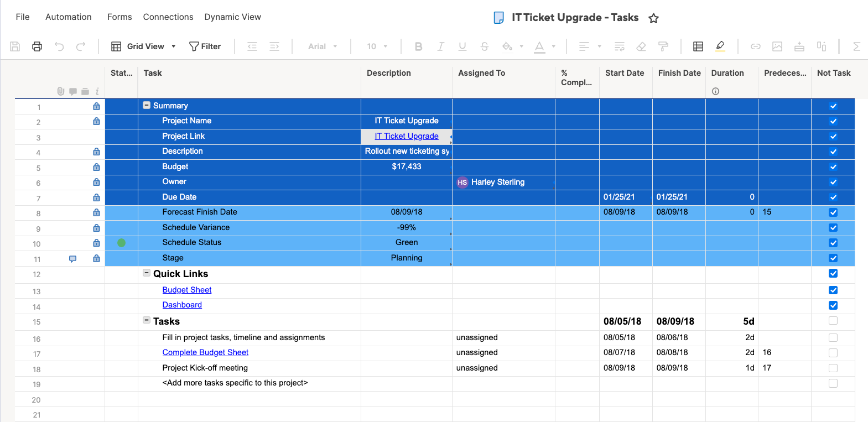Open the File menu
This screenshot has width=868, height=422.
[x=23, y=17]
